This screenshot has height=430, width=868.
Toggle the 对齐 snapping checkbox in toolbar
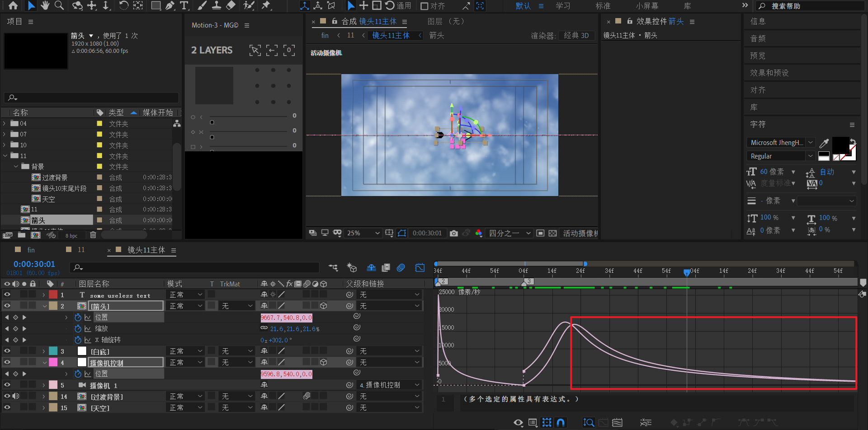click(x=425, y=6)
